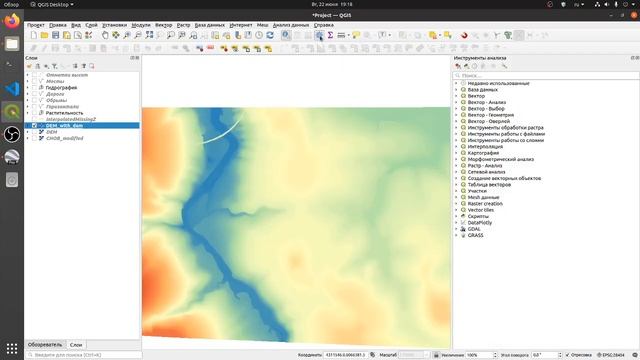This screenshot has width=640, height=360.
Task: Open the Files app in the dock
Action: click(x=12, y=43)
